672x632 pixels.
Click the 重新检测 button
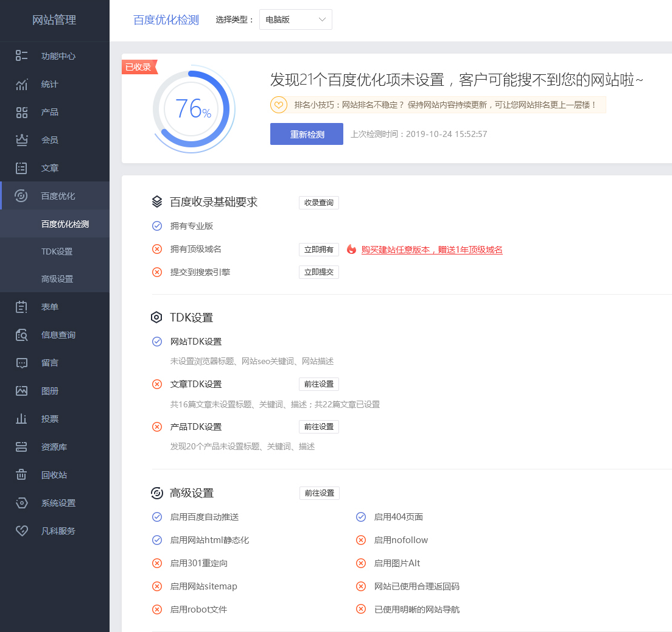(x=307, y=134)
